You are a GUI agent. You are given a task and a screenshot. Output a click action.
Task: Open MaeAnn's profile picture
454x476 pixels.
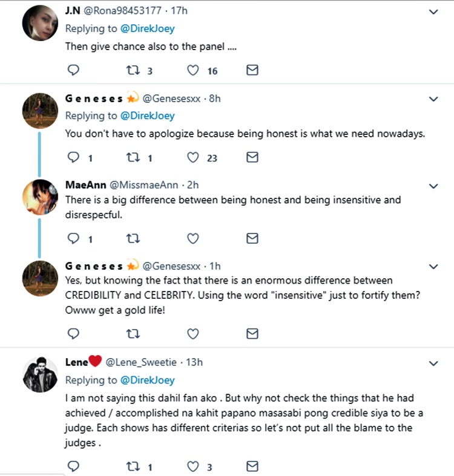(x=40, y=197)
